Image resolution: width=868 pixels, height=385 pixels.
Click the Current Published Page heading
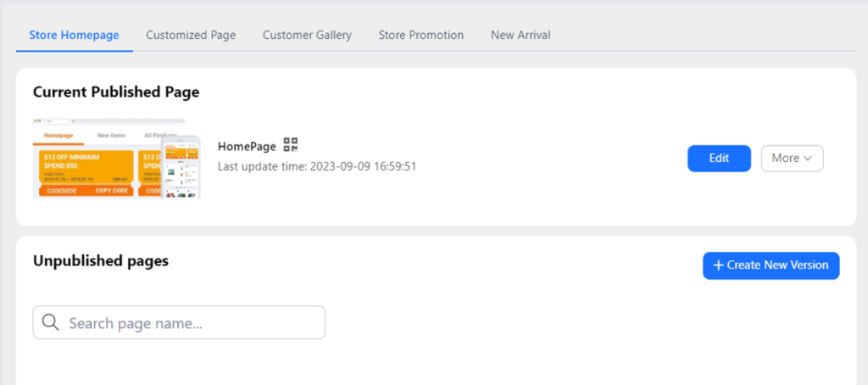click(116, 92)
